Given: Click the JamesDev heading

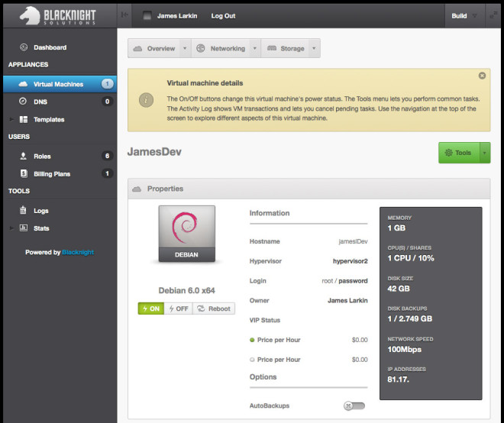Looking at the screenshot, I should 154,152.
